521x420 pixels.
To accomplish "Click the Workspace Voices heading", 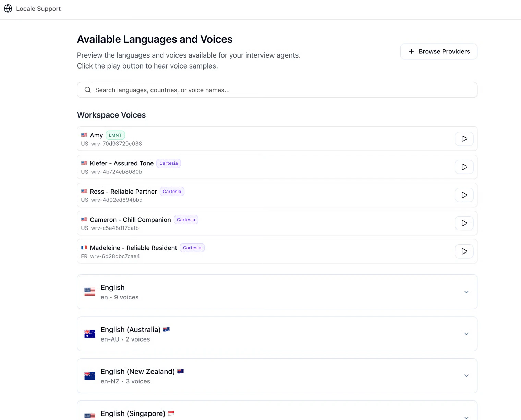I will pos(111,115).
